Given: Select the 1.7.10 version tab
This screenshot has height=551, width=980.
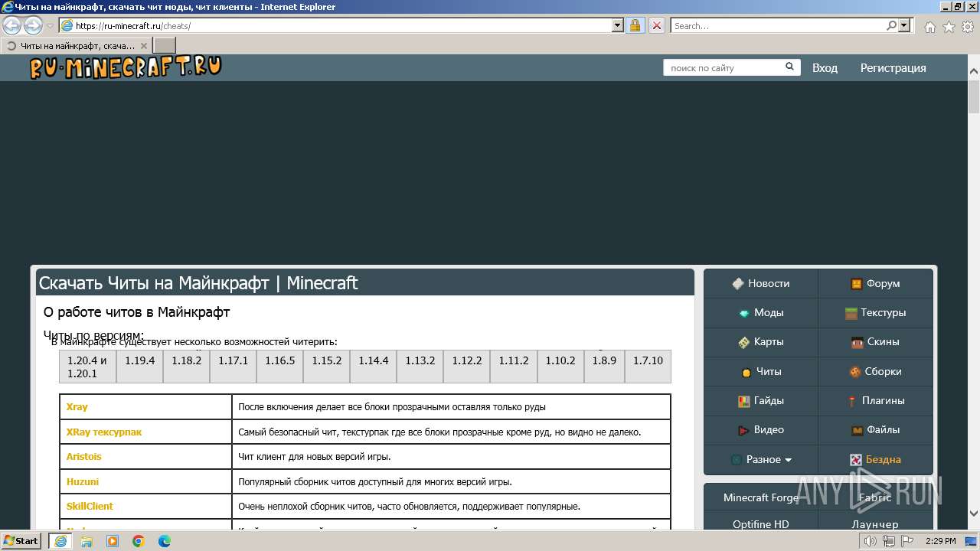Looking at the screenshot, I should pos(648,367).
